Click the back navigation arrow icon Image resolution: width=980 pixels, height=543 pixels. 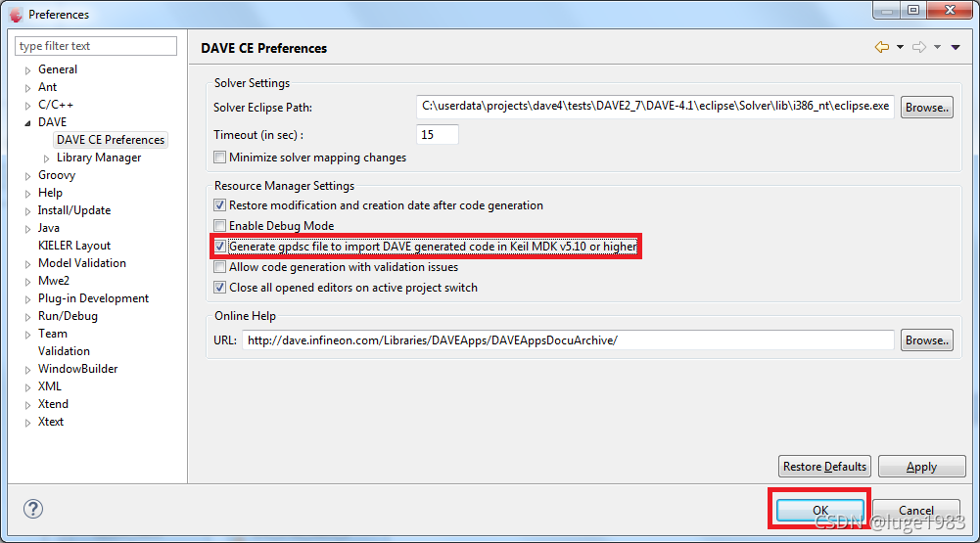pos(882,47)
